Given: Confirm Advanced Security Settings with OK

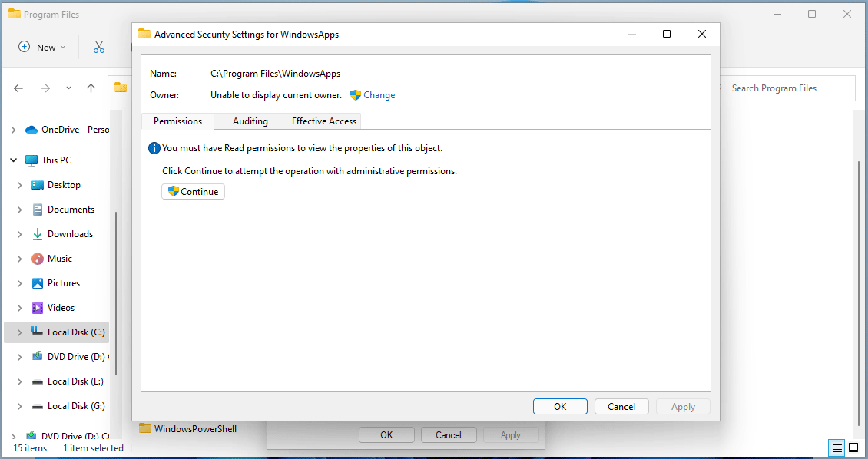Looking at the screenshot, I should tap(560, 407).
